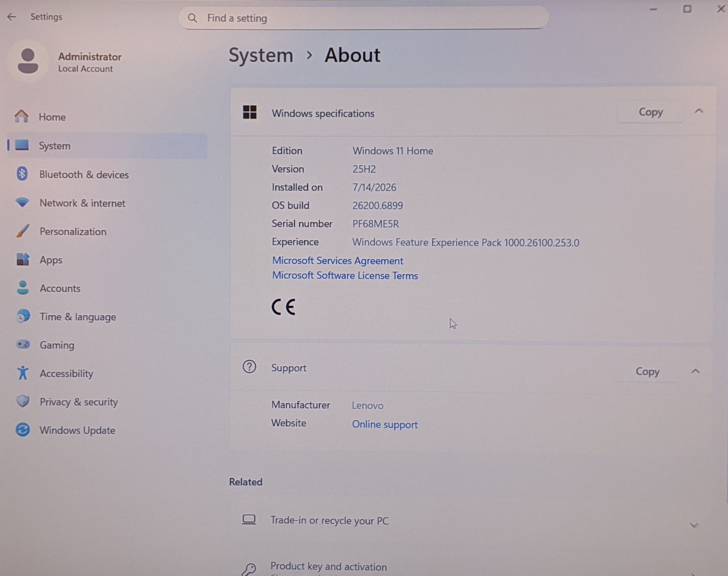Click the laptop icon beside Trade-in
The height and width of the screenshot is (576, 728).
249,519
